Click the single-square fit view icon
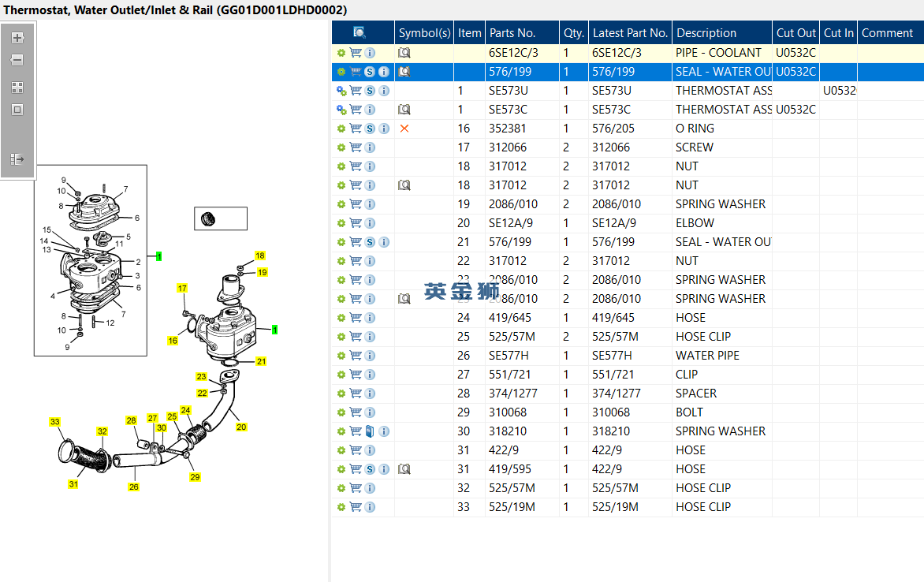This screenshot has width=924, height=582. [x=17, y=110]
